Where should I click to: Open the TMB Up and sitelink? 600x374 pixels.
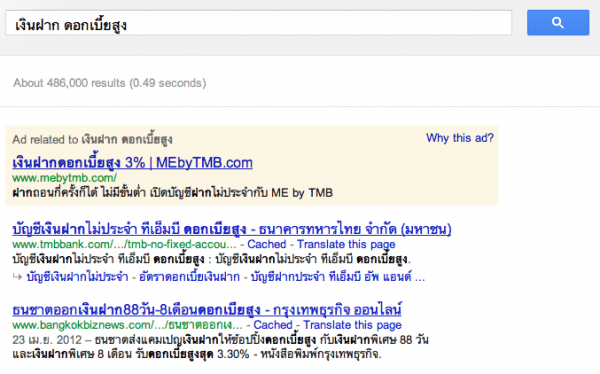tap(331, 277)
